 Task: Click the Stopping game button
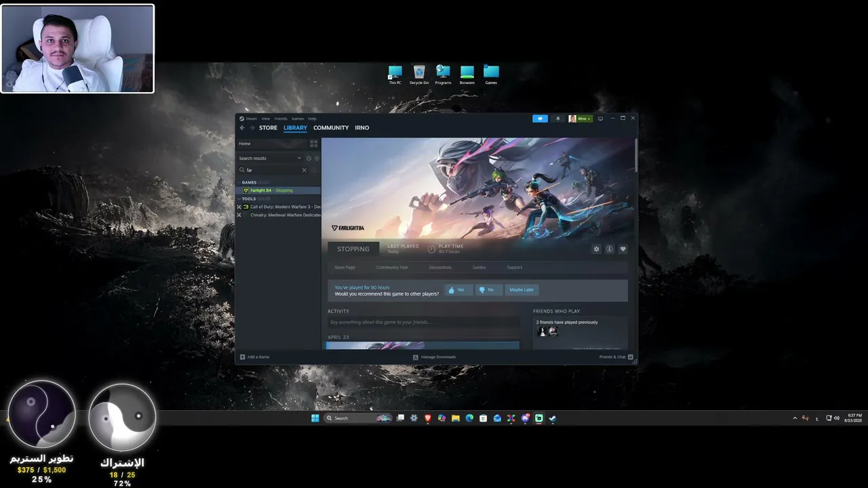pyautogui.click(x=353, y=249)
